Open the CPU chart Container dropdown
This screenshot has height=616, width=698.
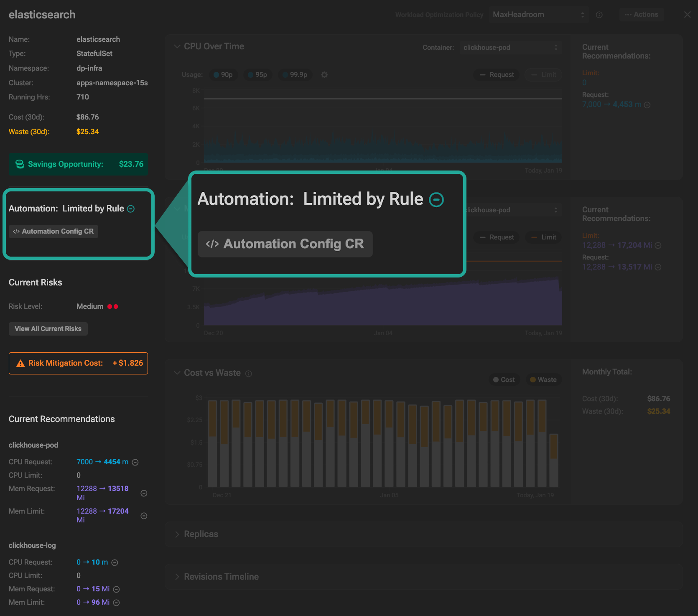[x=510, y=48]
